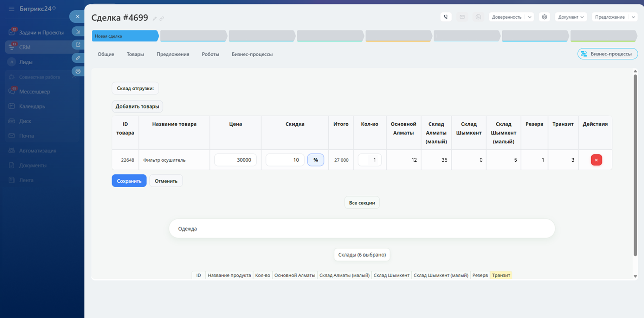This screenshot has width=644, height=318.
Task: Click the hamburger menu icon near Битрикс24
Action: (12, 9)
